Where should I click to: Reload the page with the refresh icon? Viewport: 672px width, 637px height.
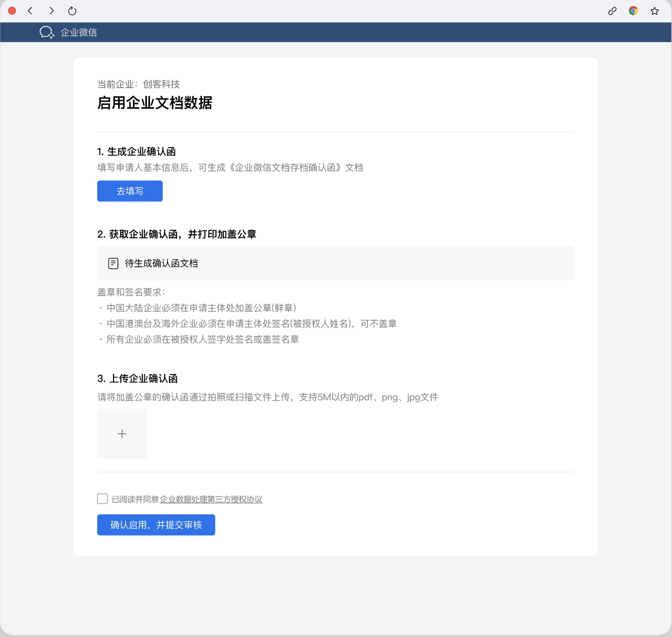coord(73,11)
